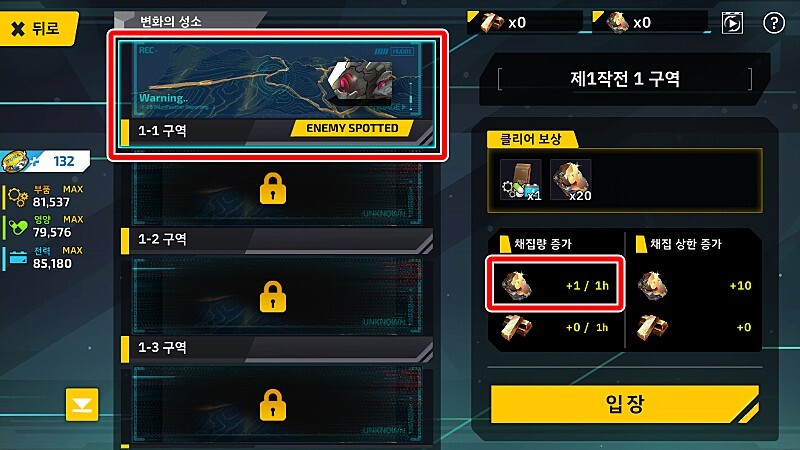Select the supply box clear reward x1
This screenshot has height=450, width=800.
[x=520, y=180]
